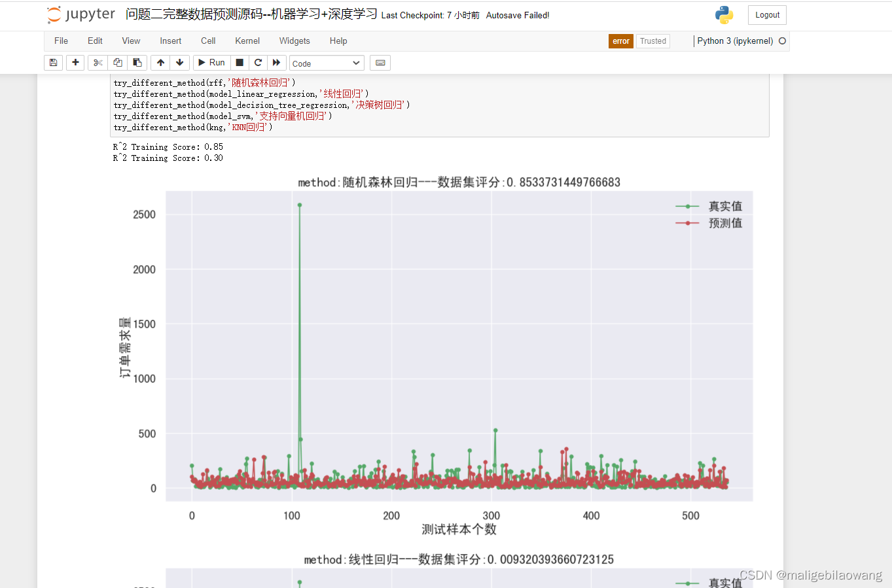Move selected cell up arrow
This screenshot has height=588, width=892.
pos(161,63)
